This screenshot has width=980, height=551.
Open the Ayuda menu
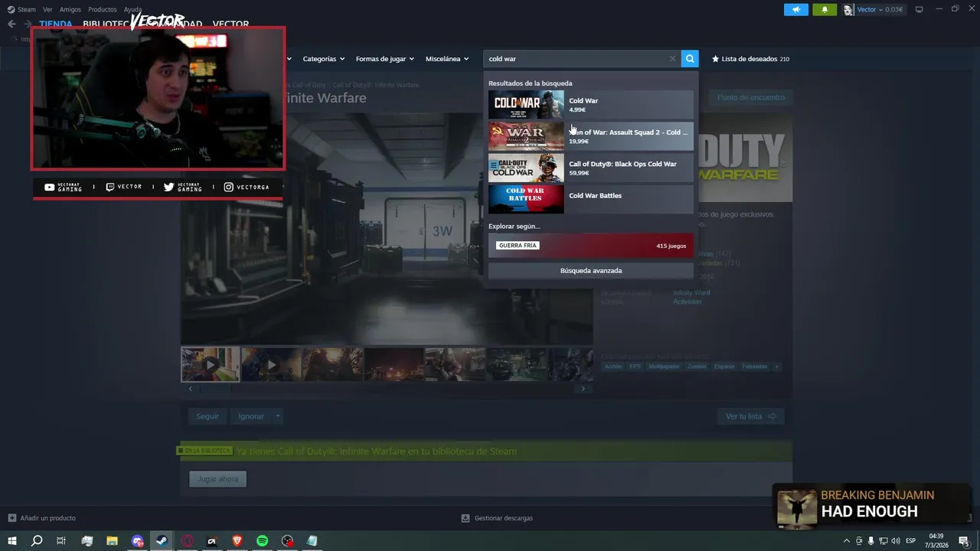pyautogui.click(x=132, y=9)
